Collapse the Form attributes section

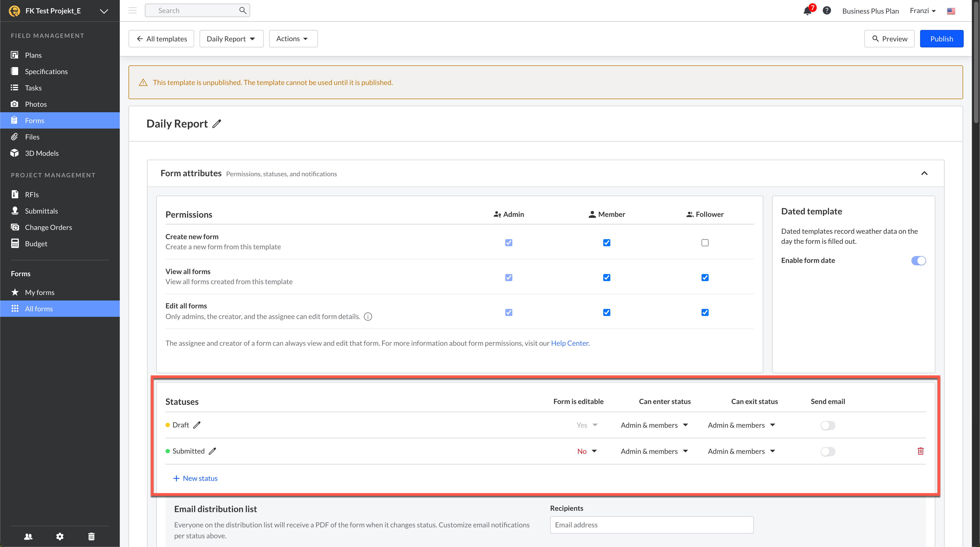point(924,173)
